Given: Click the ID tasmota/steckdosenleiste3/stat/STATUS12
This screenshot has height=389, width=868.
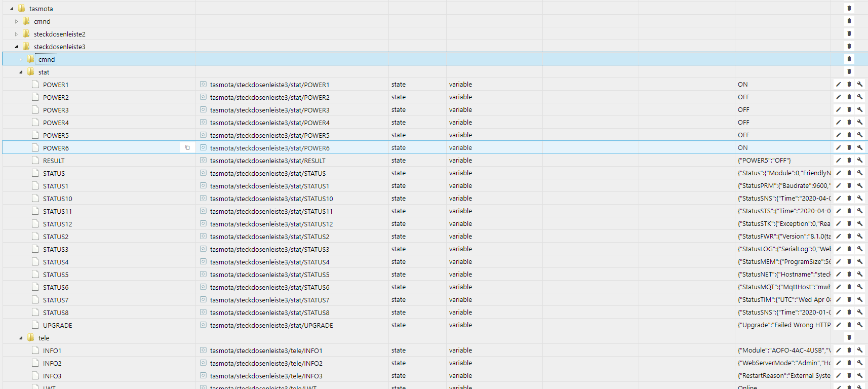Looking at the screenshot, I should tap(271, 224).
